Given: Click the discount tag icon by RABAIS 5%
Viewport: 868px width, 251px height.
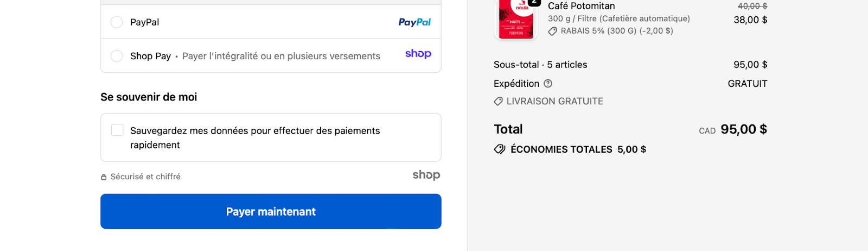Looking at the screenshot, I should pos(552,32).
